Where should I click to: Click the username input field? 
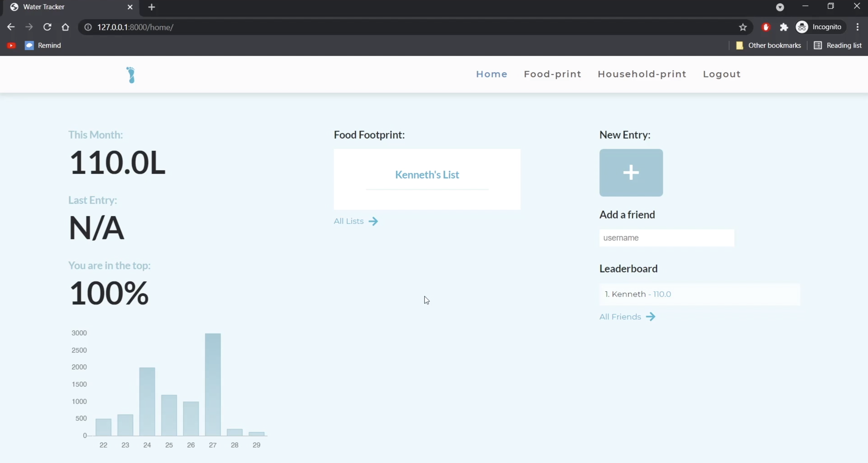666,238
